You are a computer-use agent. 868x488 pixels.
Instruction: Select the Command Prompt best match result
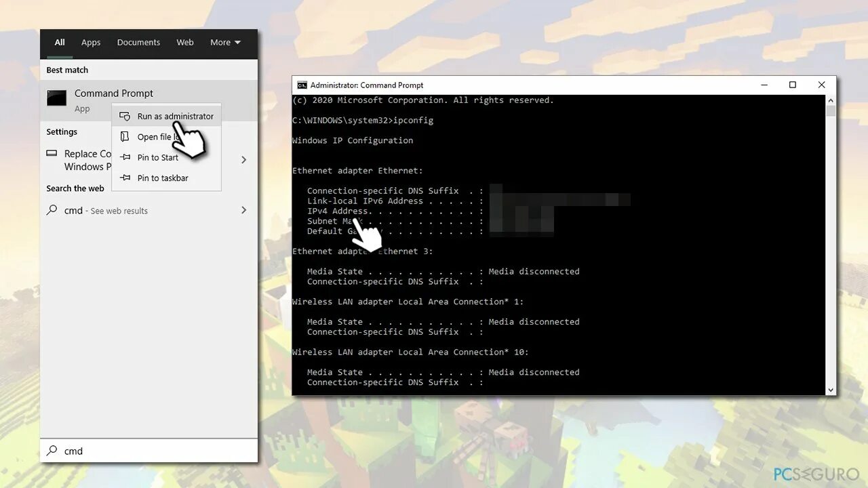pyautogui.click(x=149, y=100)
